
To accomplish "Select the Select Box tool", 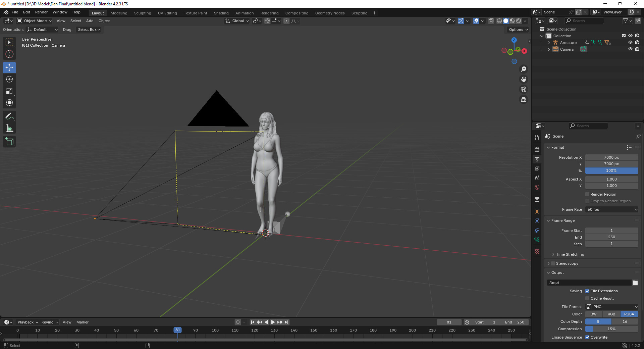I will (9, 42).
